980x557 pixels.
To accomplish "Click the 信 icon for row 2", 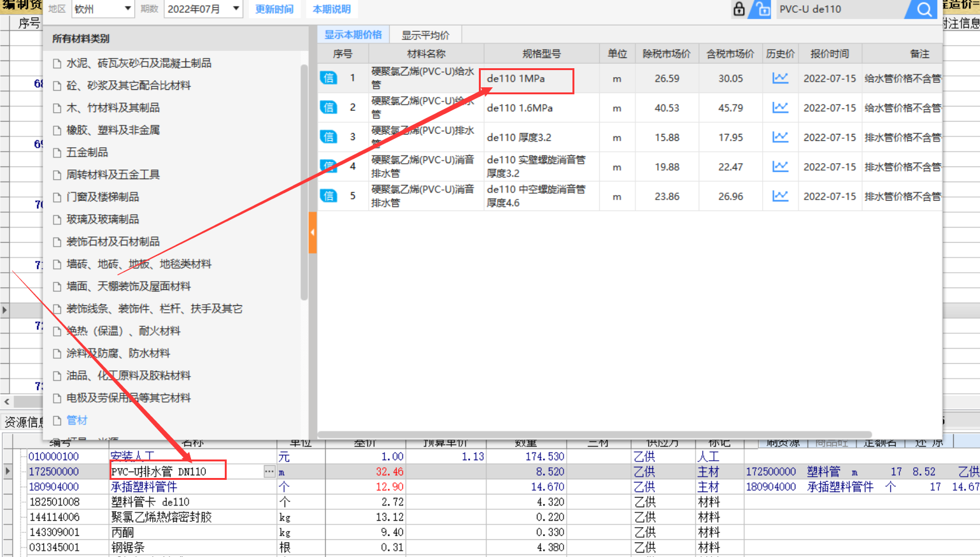I will pos(329,107).
